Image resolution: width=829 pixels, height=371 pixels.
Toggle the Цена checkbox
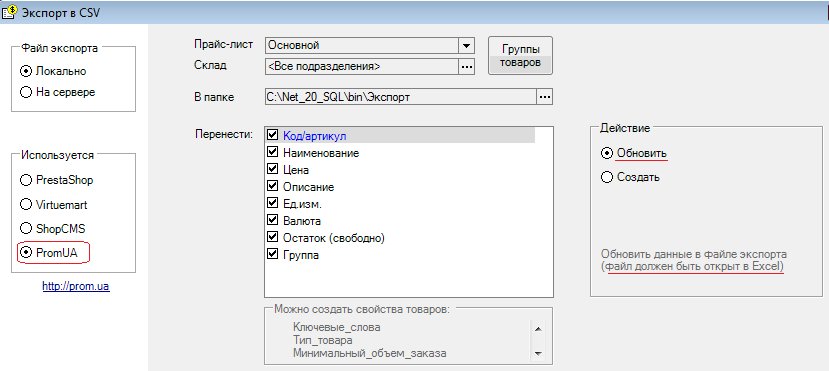pos(273,170)
